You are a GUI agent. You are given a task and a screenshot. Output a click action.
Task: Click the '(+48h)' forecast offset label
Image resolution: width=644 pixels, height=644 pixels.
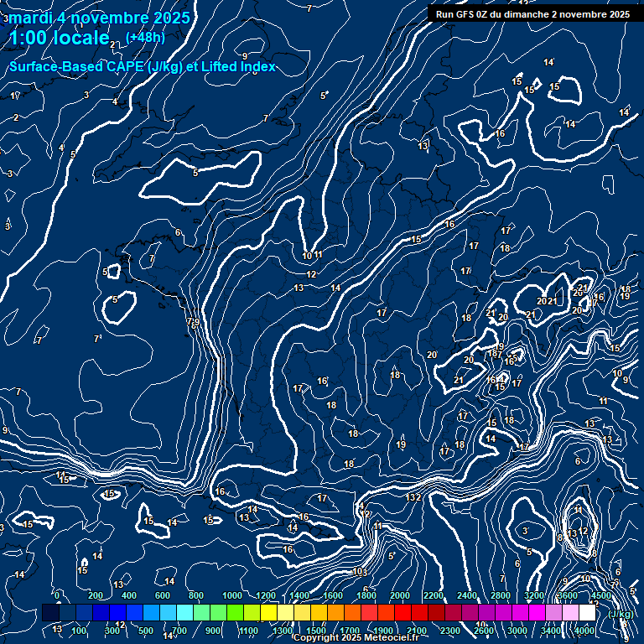click(145, 38)
